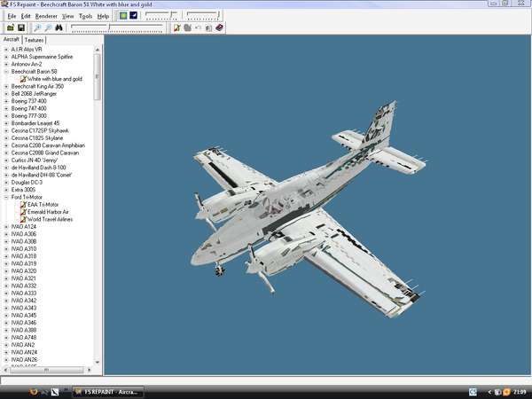The height and width of the screenshot is (399, 532).
Task: Expand the Douglas DC-3 node
Action: [6, 183]
